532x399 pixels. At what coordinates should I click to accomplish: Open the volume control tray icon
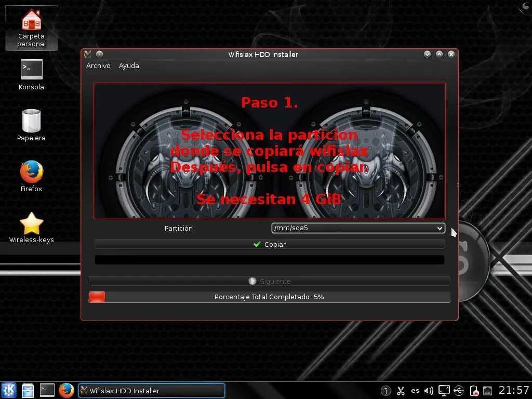(x=429, y=391)
